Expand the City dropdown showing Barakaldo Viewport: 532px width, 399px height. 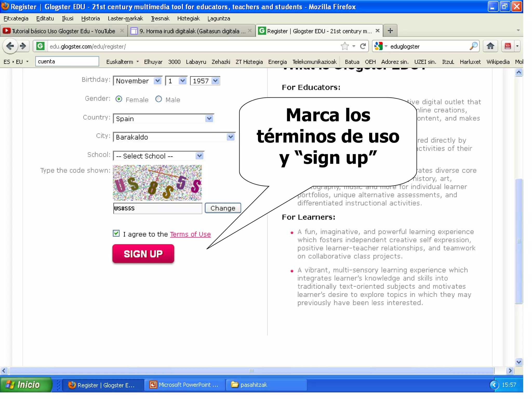click(230, 137)
